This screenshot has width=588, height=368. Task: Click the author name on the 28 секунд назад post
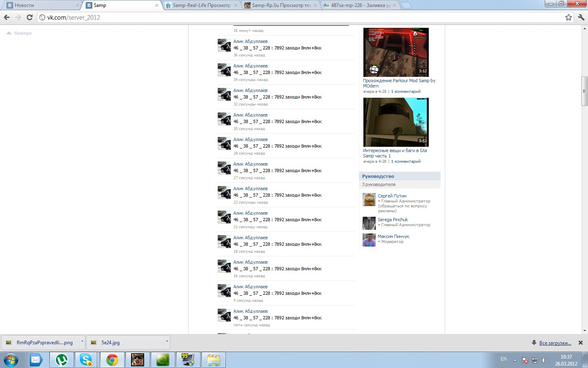[250, 139]
